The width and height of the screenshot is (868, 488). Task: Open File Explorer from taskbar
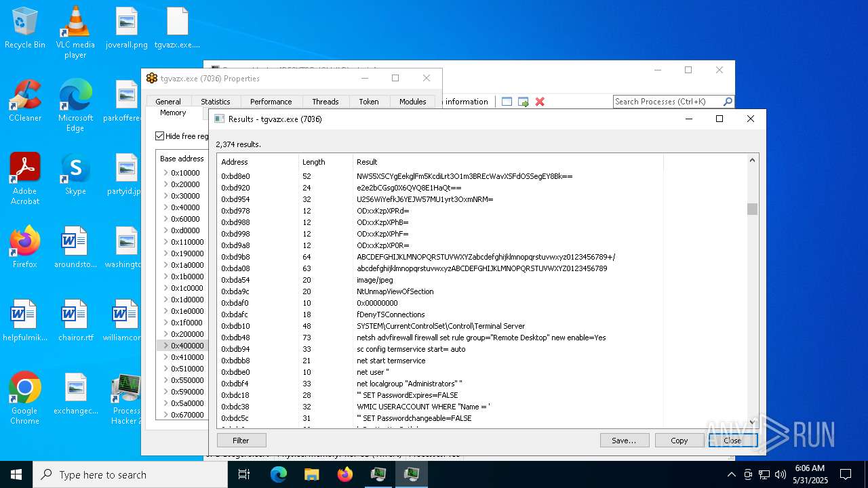[x=311, y=474]
